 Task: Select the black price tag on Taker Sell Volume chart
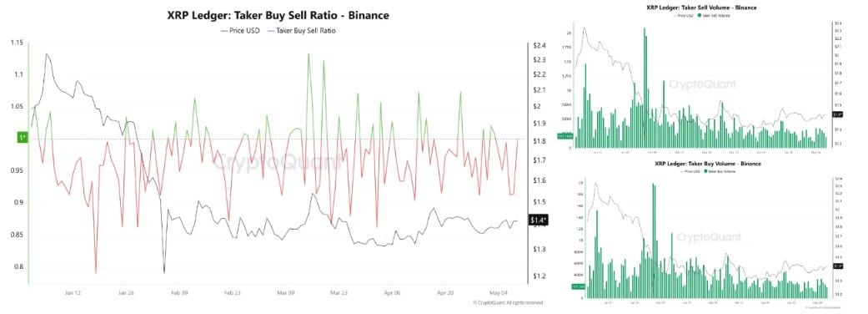pos(837,114)
